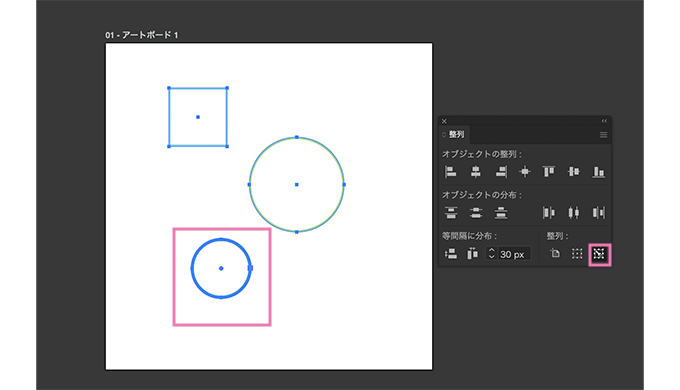
Task: Open the Align panel hamburger menu
Action: [603, 135]
